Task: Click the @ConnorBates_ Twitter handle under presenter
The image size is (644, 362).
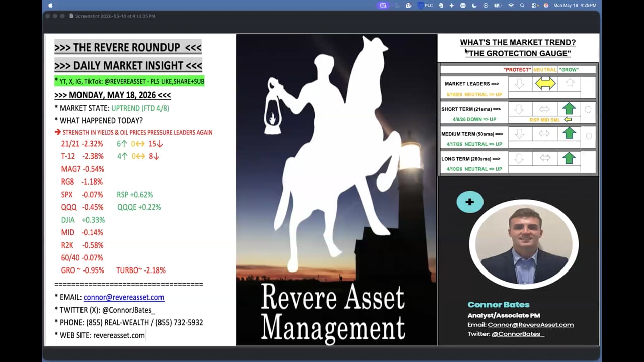Action: point(518,334)
